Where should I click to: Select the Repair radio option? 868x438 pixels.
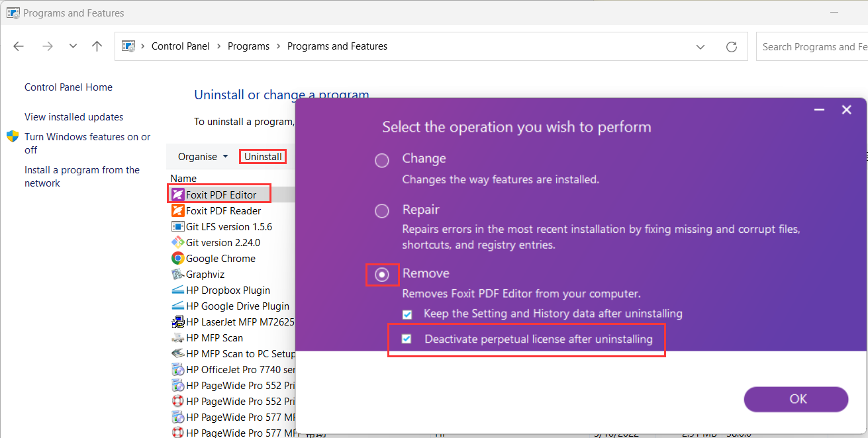(382, 211)
